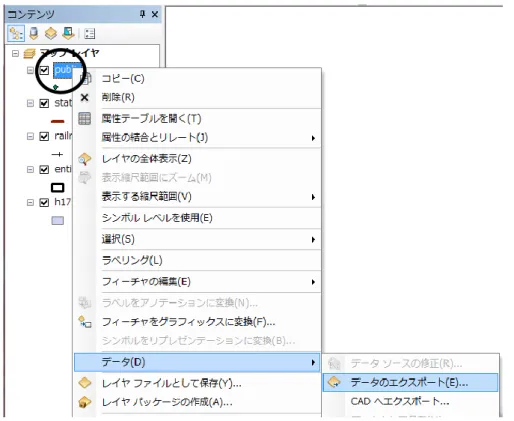
Task: Choose CAD へエクスポート... in submenu
Action: (410, 401)
